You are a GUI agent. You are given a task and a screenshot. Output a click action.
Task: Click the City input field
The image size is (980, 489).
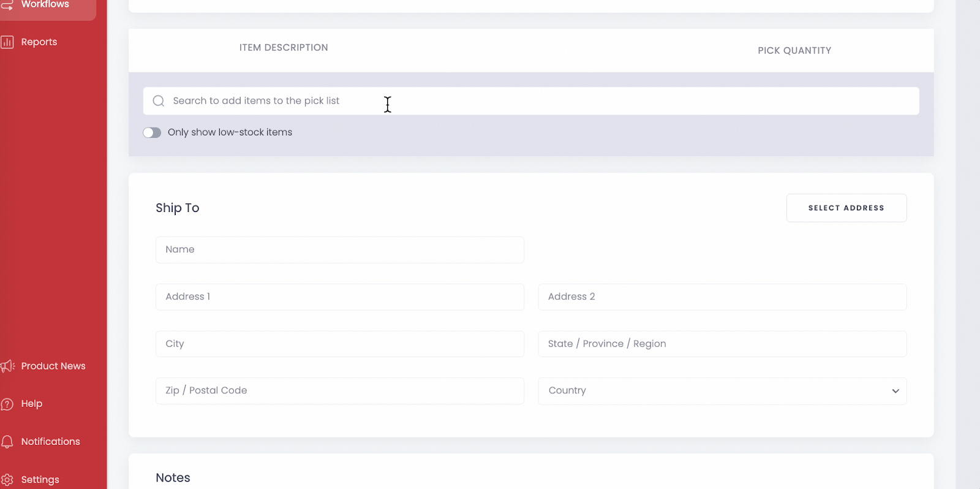pos(340,344)
